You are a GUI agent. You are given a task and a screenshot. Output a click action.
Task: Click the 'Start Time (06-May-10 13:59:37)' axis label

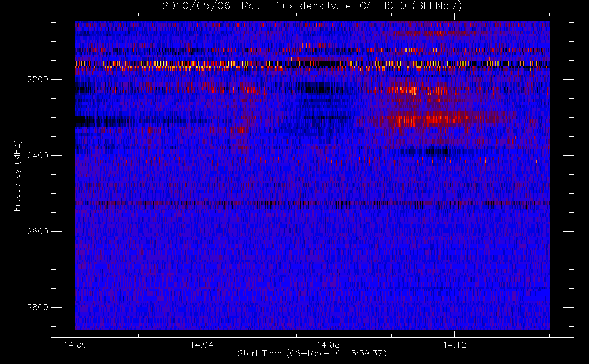click(312, 353)
